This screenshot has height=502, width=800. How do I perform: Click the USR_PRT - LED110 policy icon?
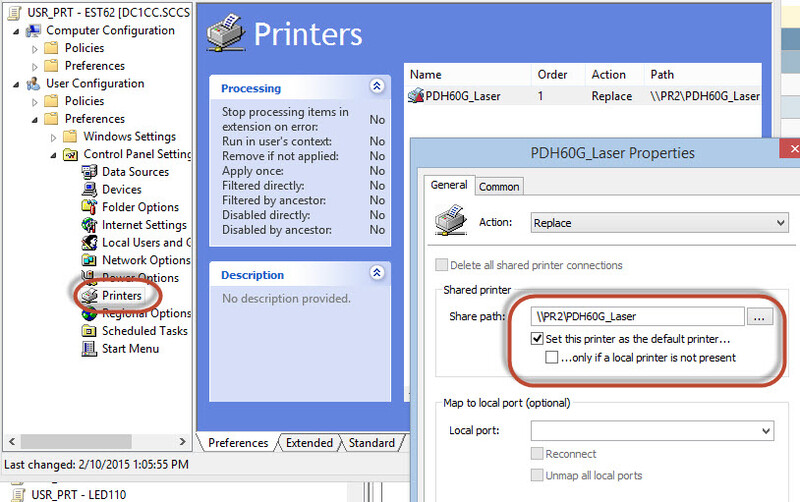[x=18, y=494]
